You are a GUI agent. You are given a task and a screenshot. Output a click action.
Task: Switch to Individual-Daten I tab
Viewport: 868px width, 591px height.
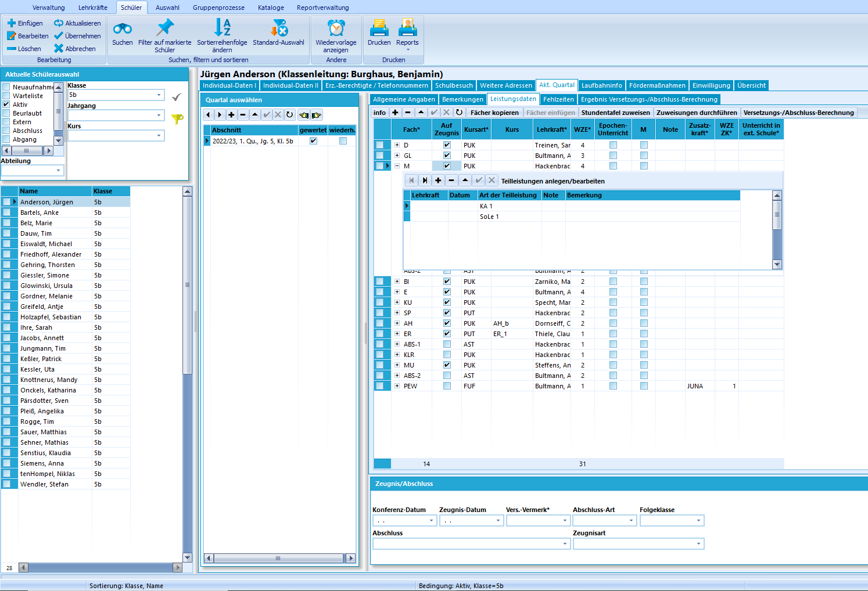click(229, 85)
